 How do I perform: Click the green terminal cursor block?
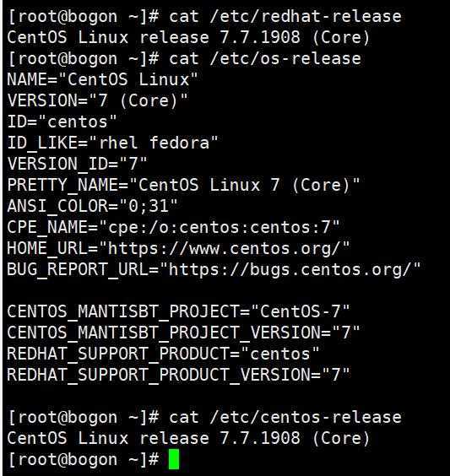point(174,459)
